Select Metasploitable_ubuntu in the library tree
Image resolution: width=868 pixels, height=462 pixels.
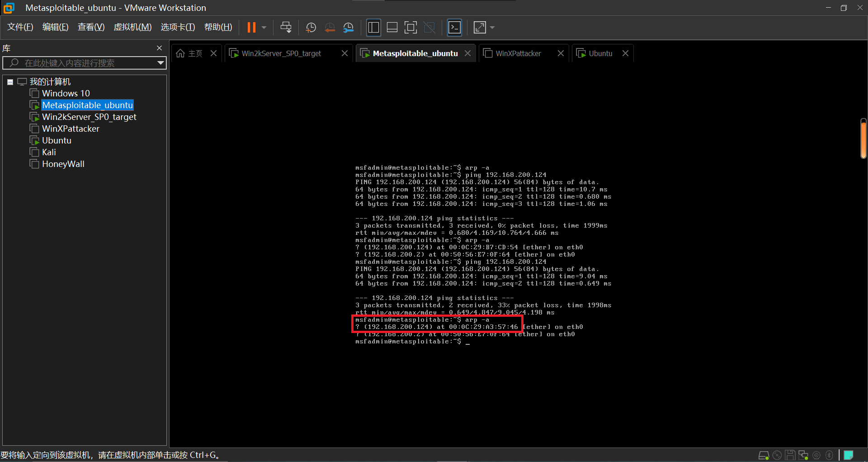(x=88, y=105)
